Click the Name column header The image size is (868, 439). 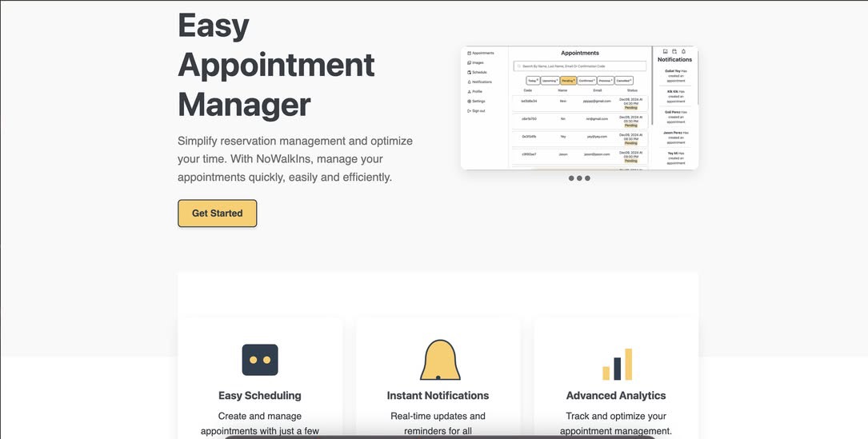562,90
